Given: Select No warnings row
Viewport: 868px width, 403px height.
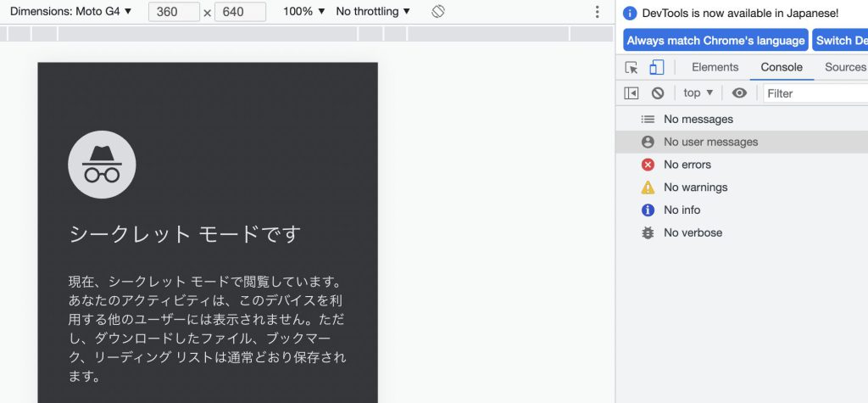Looking at the screenshot, I should 742,188.
